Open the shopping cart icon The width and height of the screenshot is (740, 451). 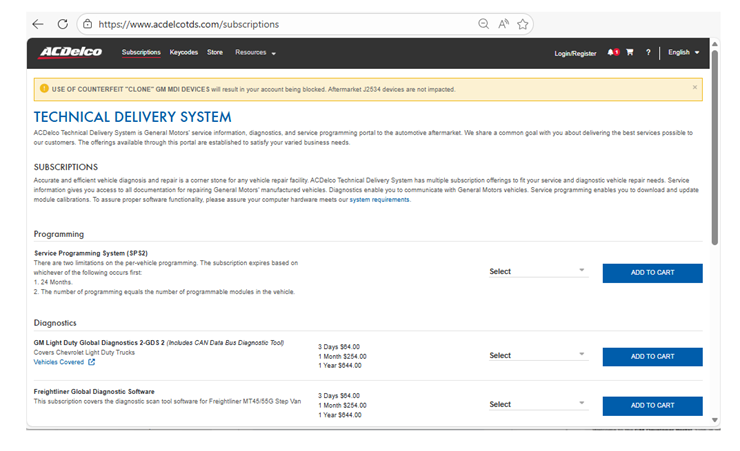click(x=630, y=52)
